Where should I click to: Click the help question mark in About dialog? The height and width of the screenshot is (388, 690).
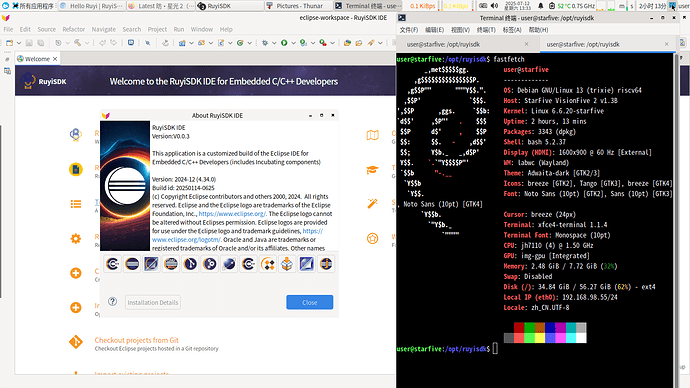pos(113,301)
